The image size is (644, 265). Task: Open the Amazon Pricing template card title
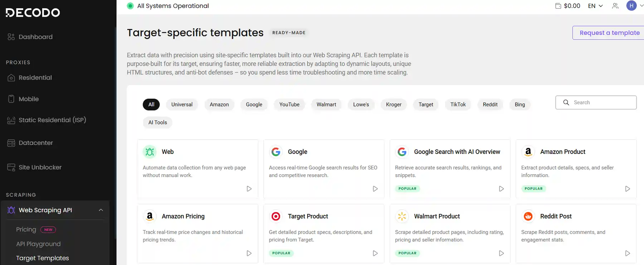point(183,216)
